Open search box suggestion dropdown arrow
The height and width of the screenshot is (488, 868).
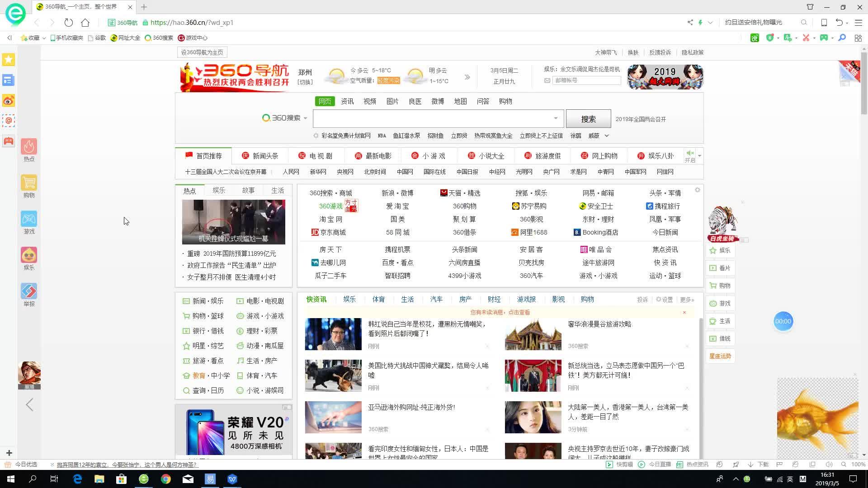[556, 118]
